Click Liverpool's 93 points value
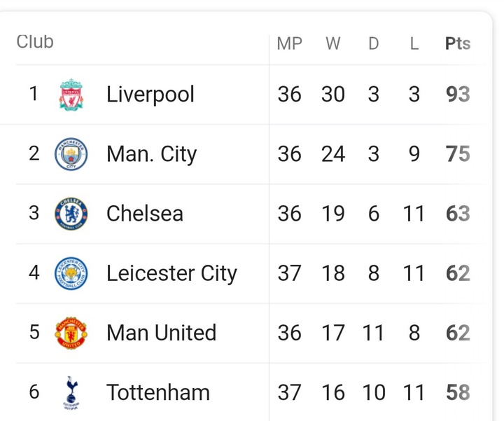The width and height of the screenshot is (504, 421). [458, 95]
